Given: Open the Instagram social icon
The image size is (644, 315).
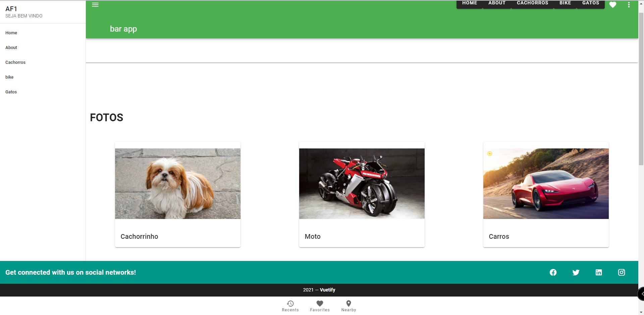Looking at the screenshot, I should click(x=622, y=272).
